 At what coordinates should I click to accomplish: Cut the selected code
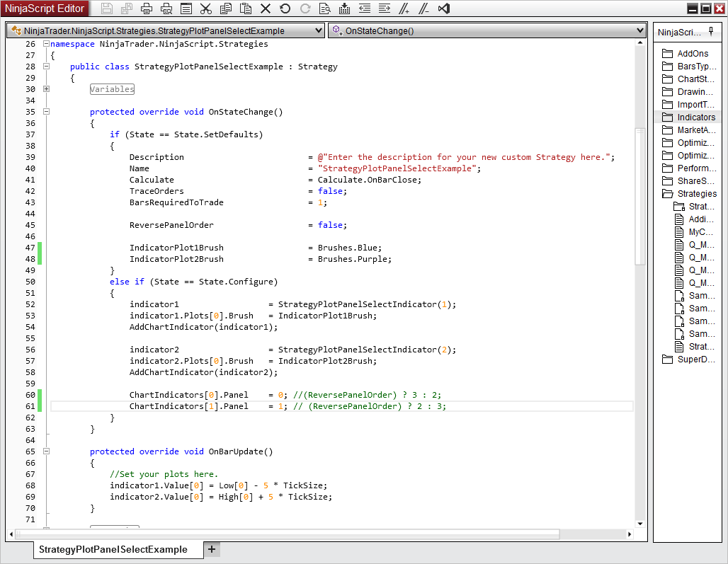205,8
